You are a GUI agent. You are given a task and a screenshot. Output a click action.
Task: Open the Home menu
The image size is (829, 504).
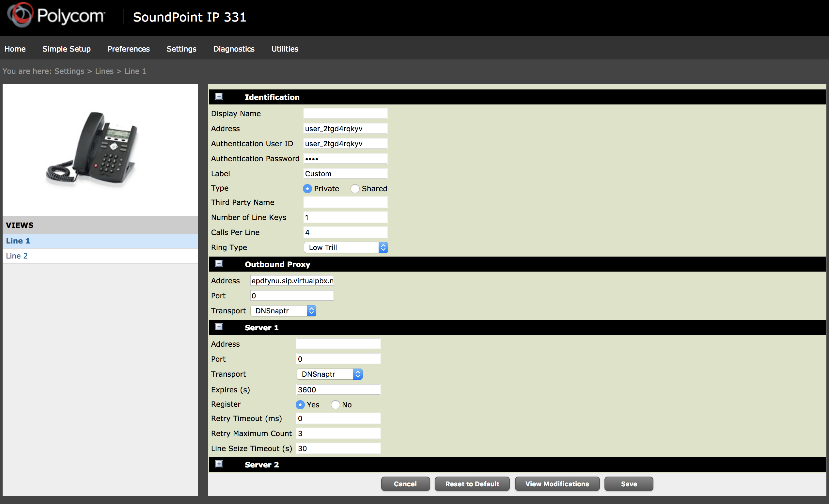15,49
